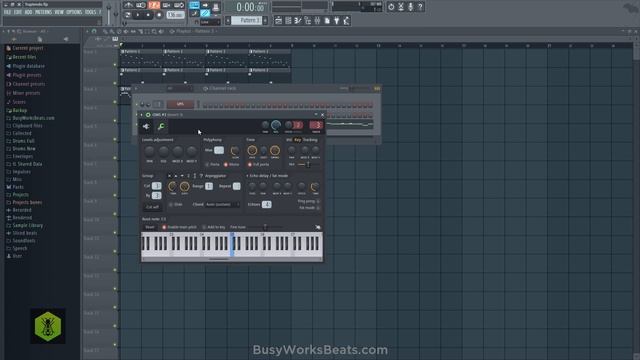Open the Browser toolbar icon
Viewport: 640px width, 360px height.
tap(308, 20)
